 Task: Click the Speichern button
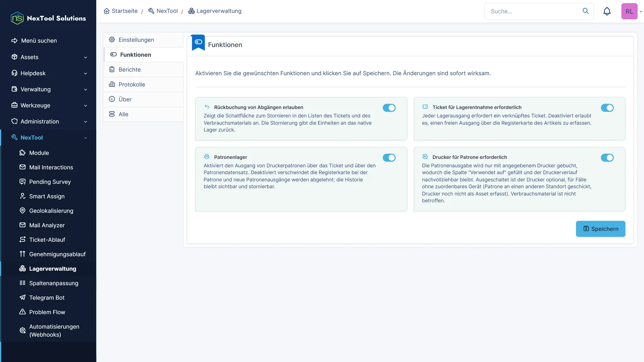coord(601,229)
